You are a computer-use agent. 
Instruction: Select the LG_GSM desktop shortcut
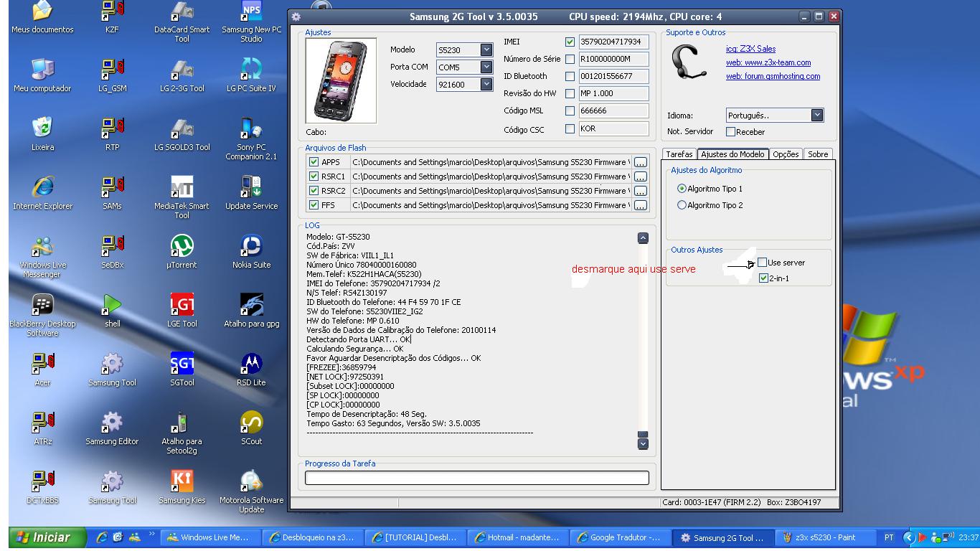[112, 75]
